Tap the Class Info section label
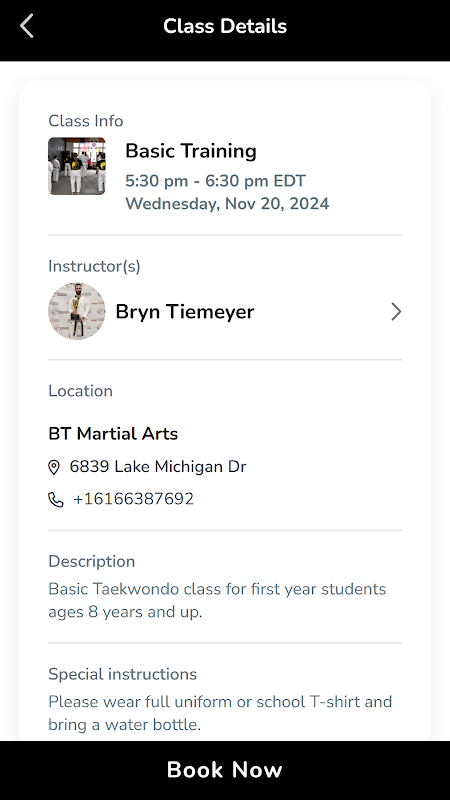450x800 pixels. click(86, 121)
